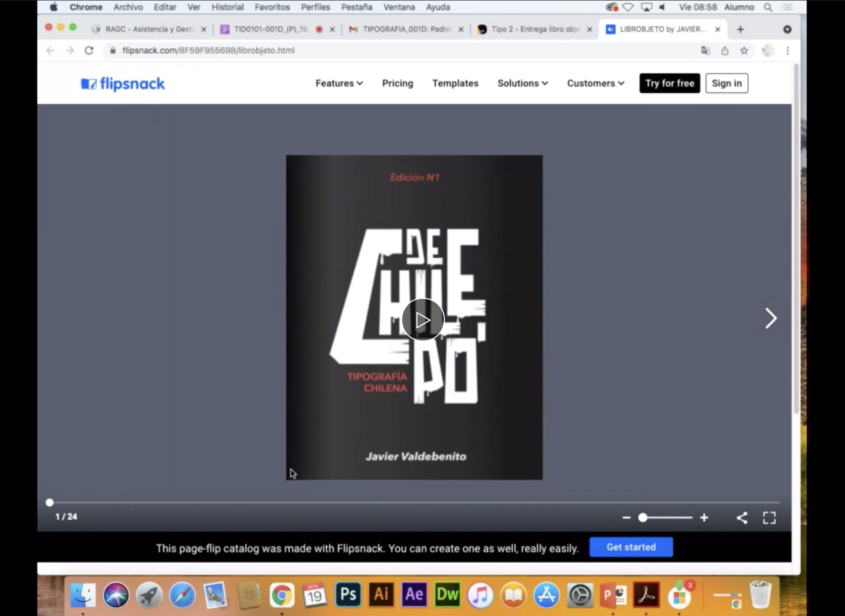Expand the Solutions dropdown menu
Viewport: 845px width, 616px height.
point(522,84)
